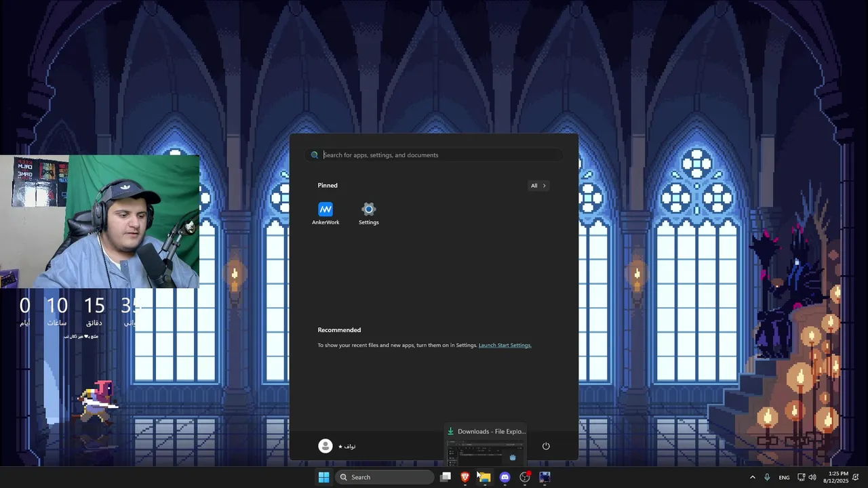Click the Windows Start button on the taskbar
Image resolution: width=868 pixels, height=488 pixels.
pyautogui.click(x=324, y=477)
